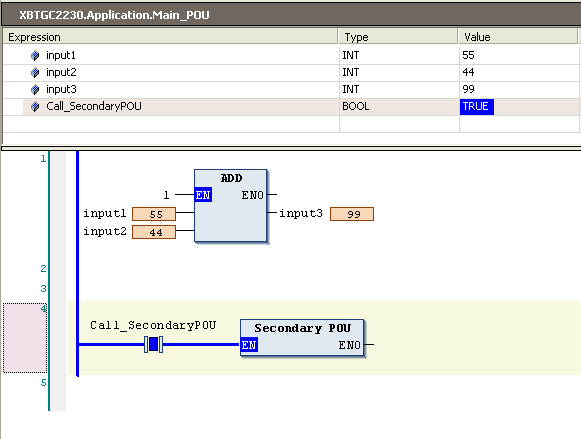This screenshot has width=581, height=439.
Task: Click the input1 variable icon
Action: [35, 56]
